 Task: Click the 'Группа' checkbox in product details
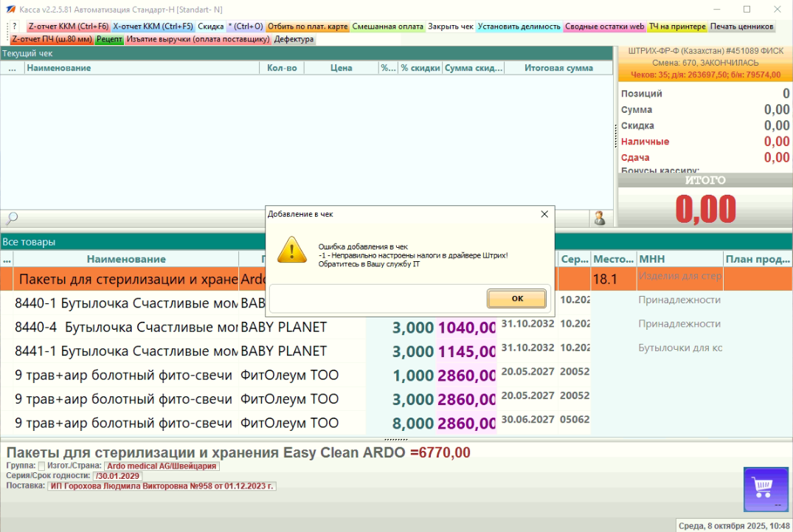pyautogui.click(x=41, y=466)
